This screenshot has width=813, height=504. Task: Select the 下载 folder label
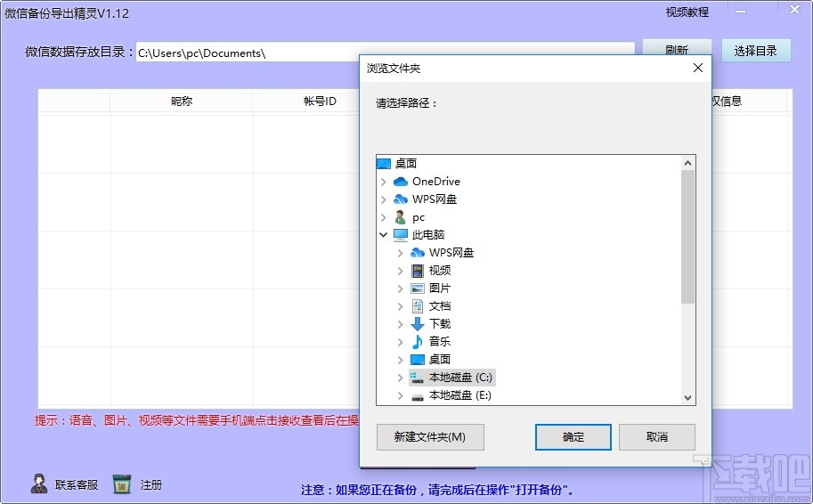pos(440,324)
